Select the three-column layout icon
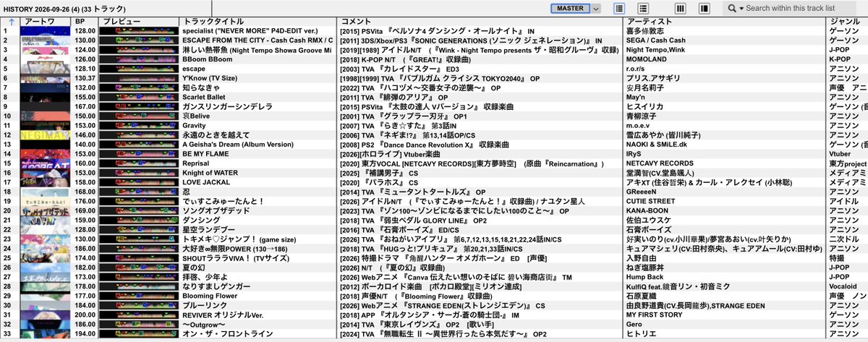 point(681,8)
